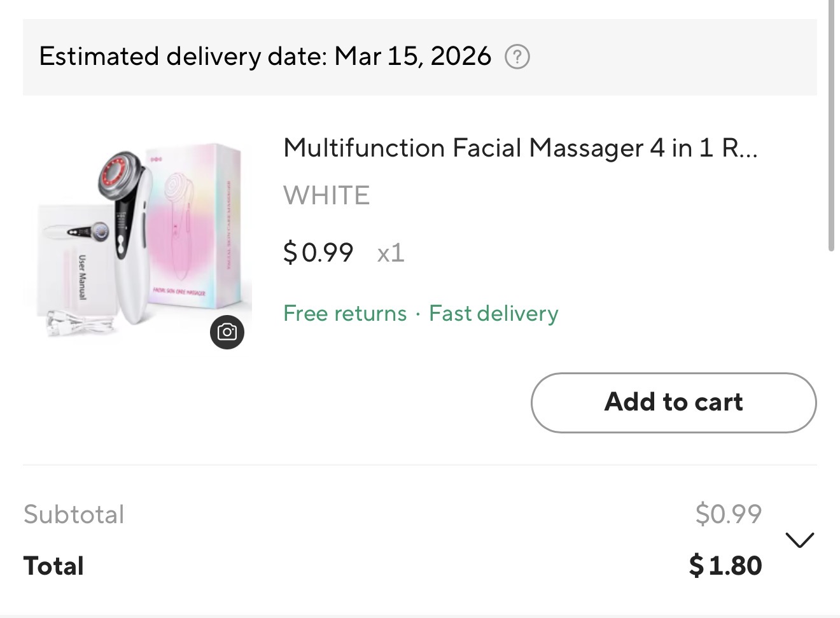Click the $0.99 item price
The width and height of the screenshot is (840, 618).
318,253
